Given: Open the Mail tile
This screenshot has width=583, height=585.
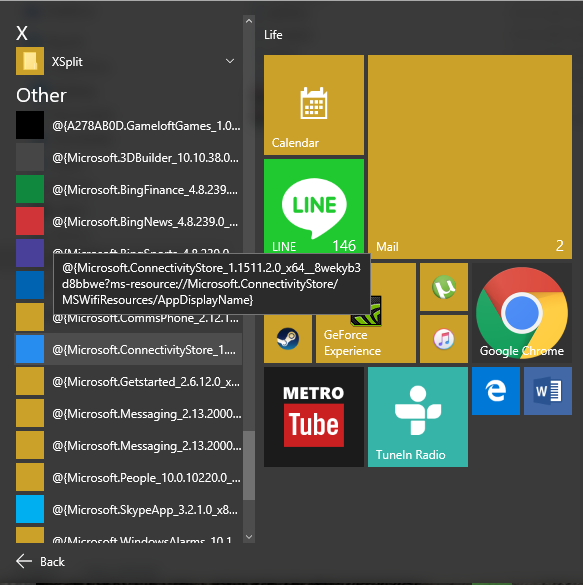Looking at the screenshot, I should pyautogui.click(x=470, y=157).
